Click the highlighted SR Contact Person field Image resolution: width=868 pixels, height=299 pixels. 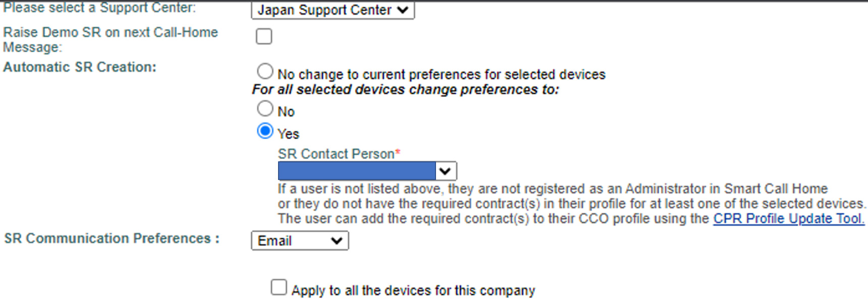click(x=357, y=171)
